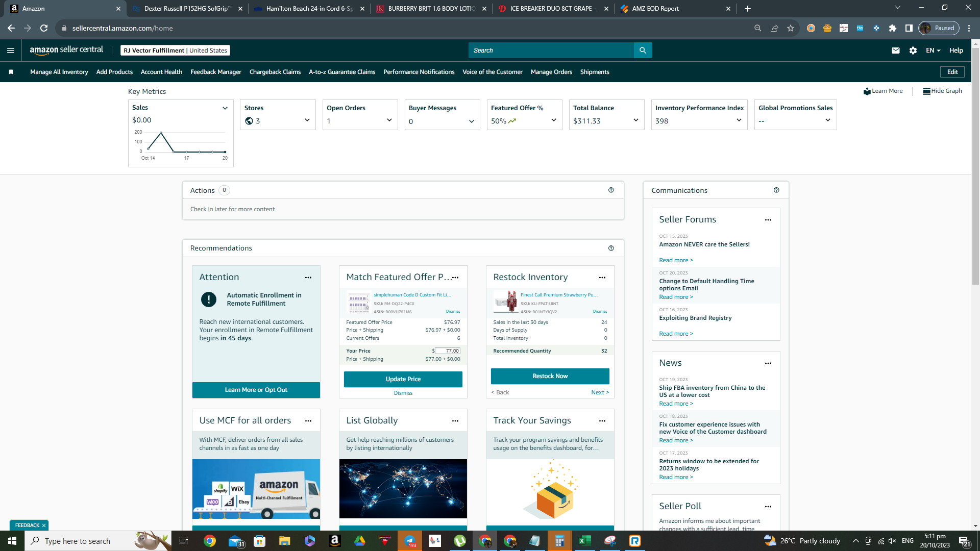Open Attention card options menu
Image resolution: width=980 pixels, height=551 pixels.
[308, 278]
